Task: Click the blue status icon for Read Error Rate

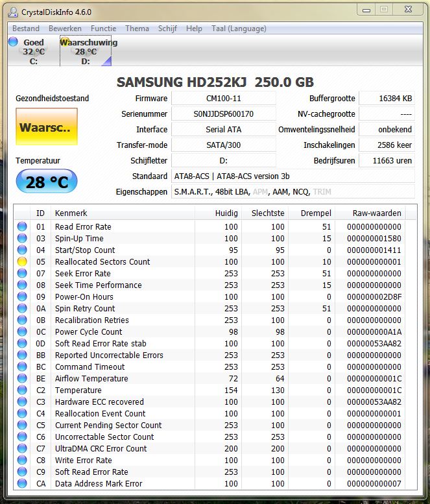Action: [22, 226]
